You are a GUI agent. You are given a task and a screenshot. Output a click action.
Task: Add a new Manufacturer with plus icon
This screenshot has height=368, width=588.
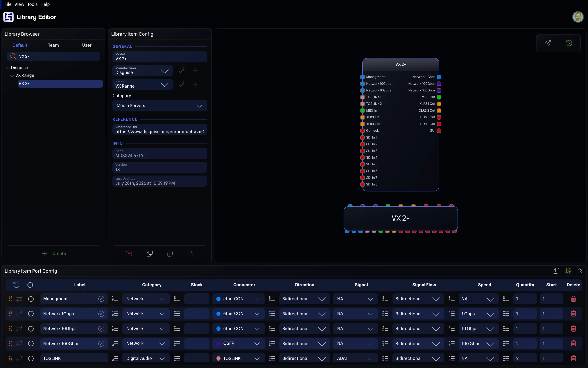pos(195,71)
